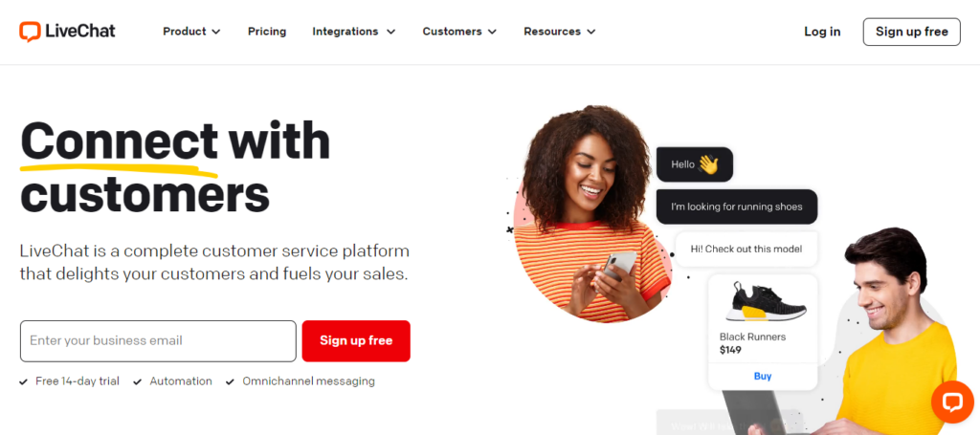Click the Log in link
This screenshot has width=980, height=435.
click(822, 32)
